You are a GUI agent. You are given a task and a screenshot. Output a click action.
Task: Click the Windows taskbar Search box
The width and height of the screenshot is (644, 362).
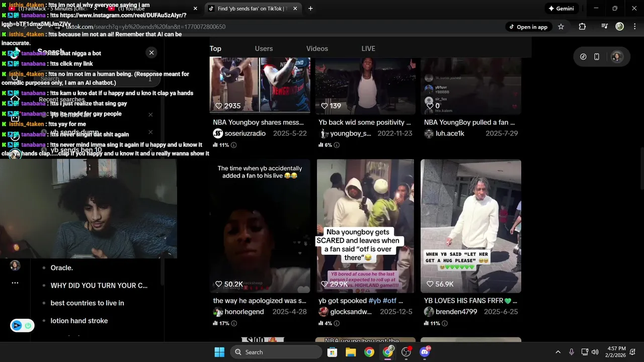pyautogui.click(x=276, y=352)
